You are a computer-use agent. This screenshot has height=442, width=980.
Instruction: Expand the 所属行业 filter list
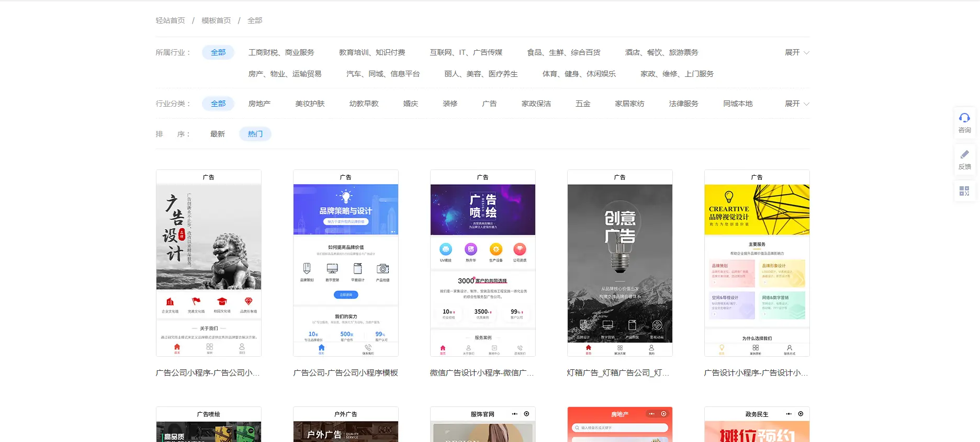tap(796, 52)
